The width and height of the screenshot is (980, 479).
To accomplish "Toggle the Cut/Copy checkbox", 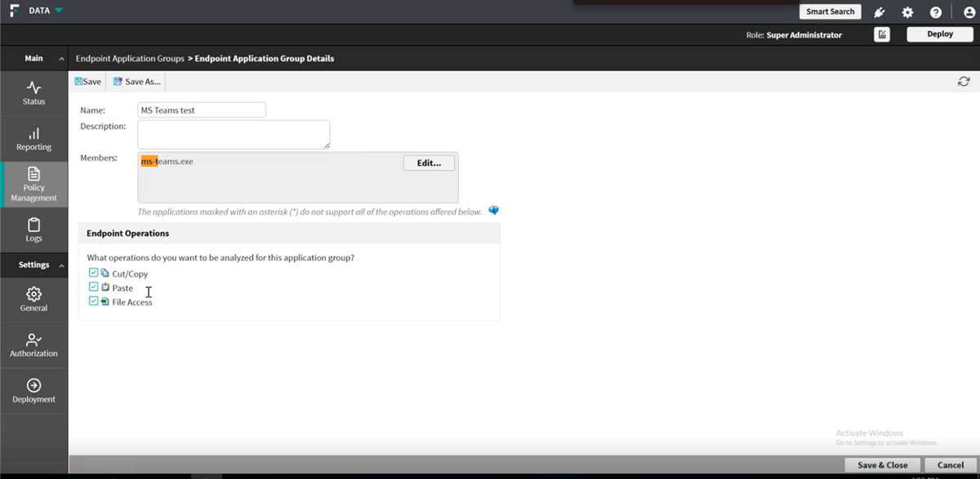I will click(93, 273).
